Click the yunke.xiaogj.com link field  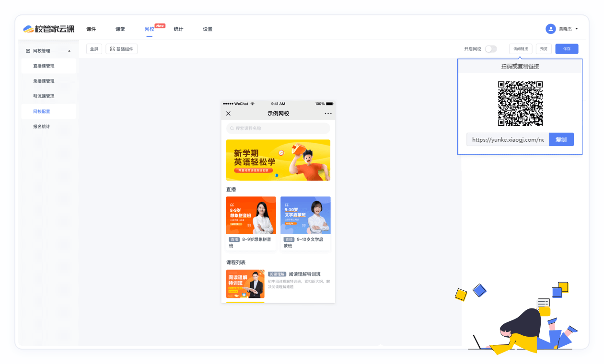coord(508,139)
